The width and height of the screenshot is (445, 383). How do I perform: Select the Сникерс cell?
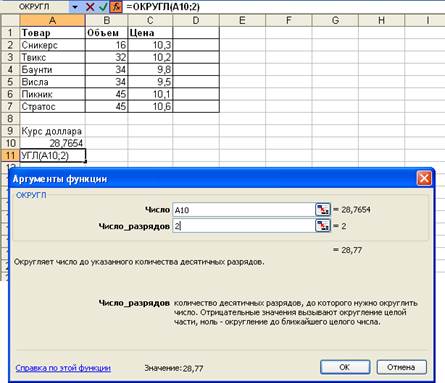[52, 45]
